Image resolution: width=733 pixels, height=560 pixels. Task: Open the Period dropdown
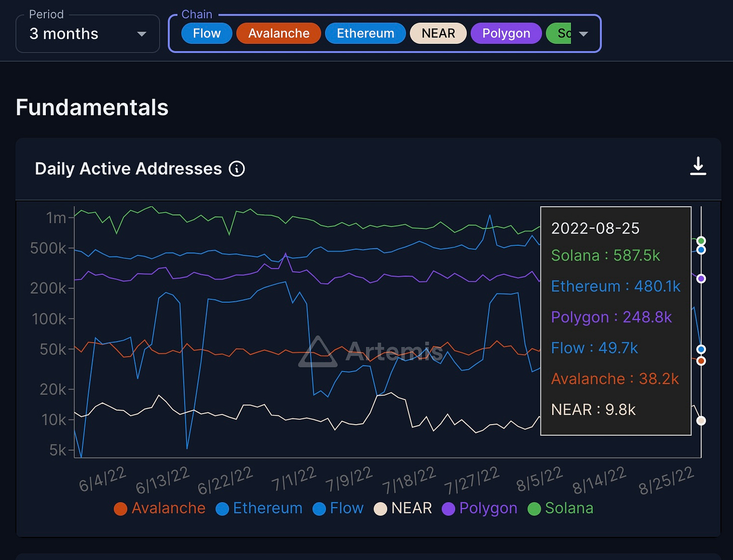click(88, 34)
